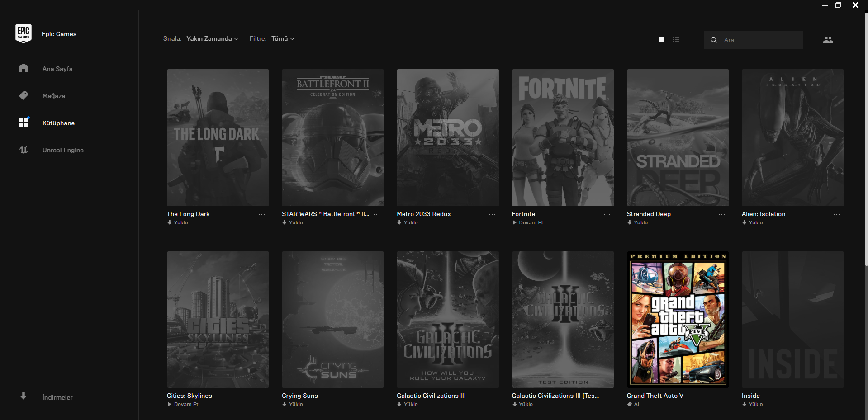The width and height of the screenshot is (868, 420).
Task: Open the Mağaza store tag icon
Action: (24, 95)
